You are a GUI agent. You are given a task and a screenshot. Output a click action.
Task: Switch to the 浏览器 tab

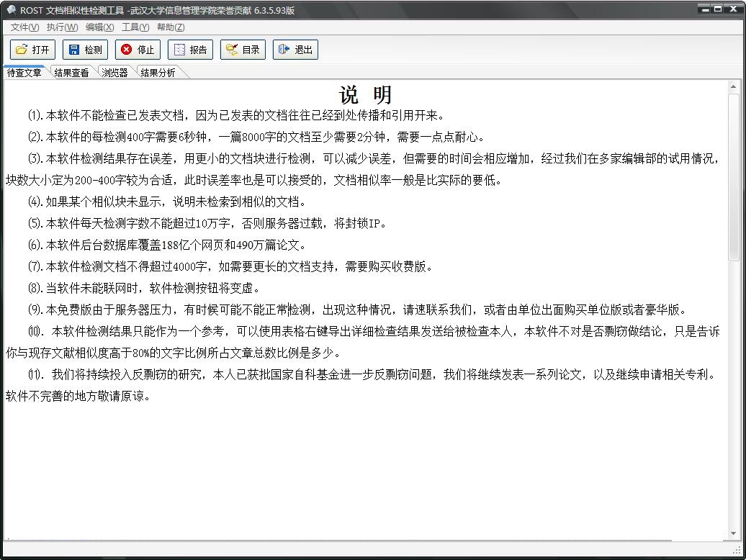(114, 73)
